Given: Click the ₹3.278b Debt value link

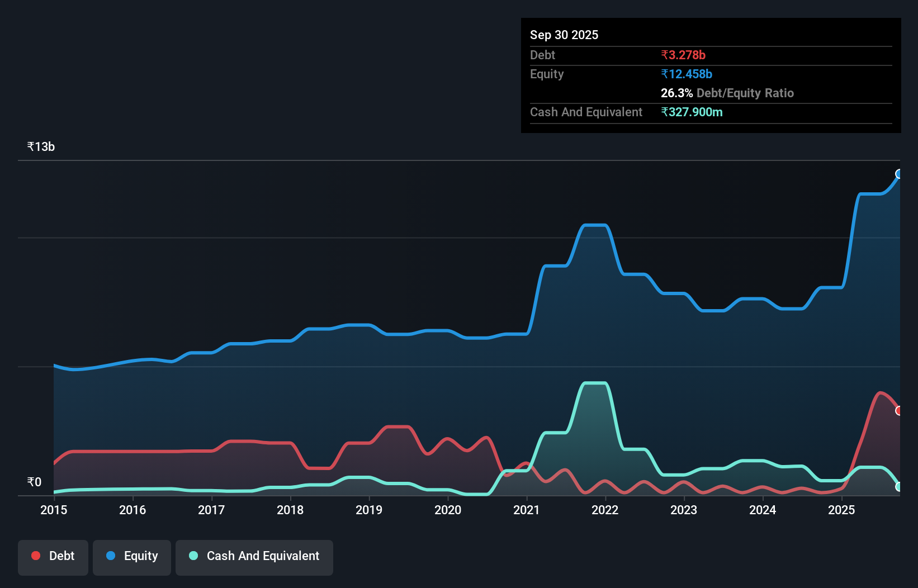Looking at the screenshot, I should [x=683, y=55].
